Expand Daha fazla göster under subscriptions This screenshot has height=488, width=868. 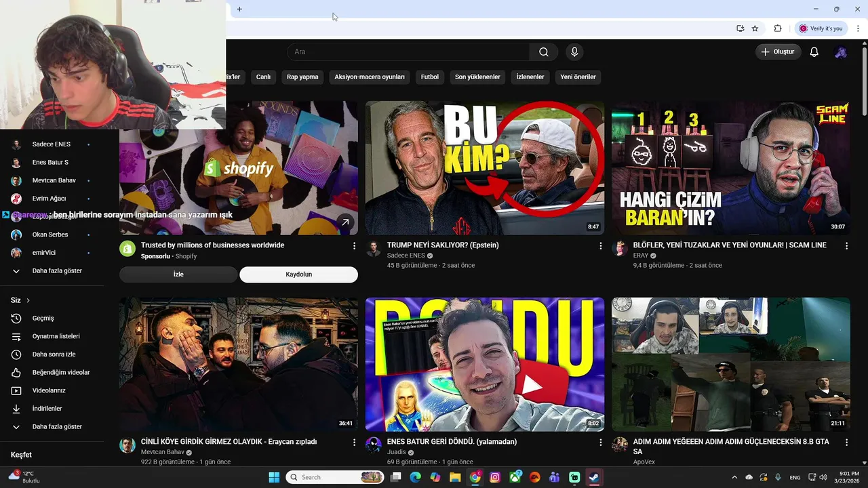pos(57,270)
